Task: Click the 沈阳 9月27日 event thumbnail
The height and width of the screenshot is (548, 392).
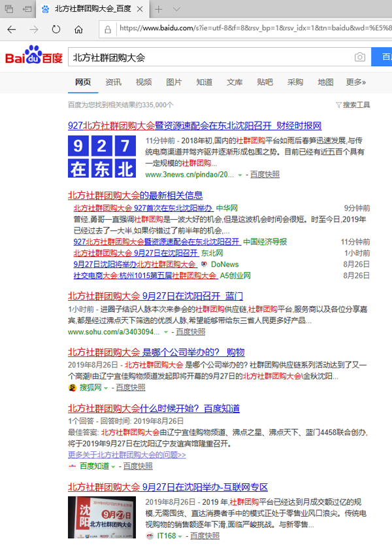Action: (x=102, y=517)
